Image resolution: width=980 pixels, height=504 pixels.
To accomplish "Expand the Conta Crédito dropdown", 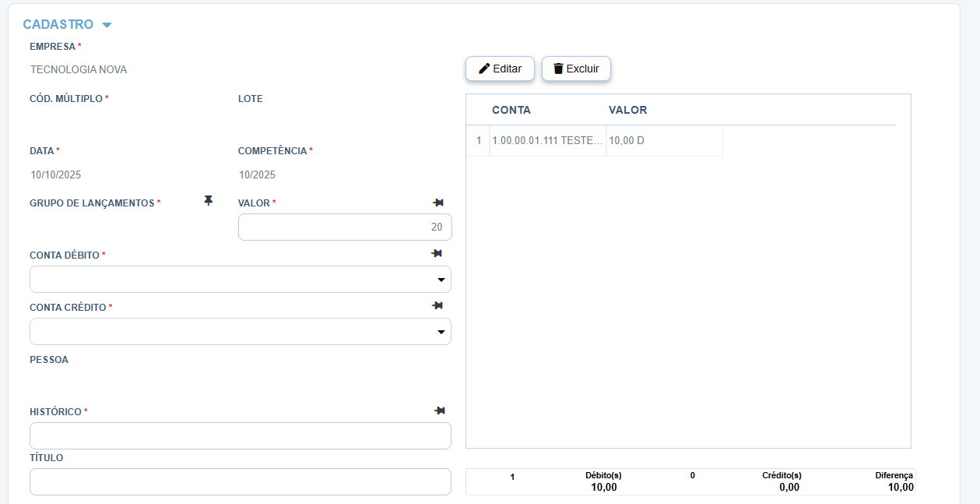I will pyautogui.click(x=441, y=332).
